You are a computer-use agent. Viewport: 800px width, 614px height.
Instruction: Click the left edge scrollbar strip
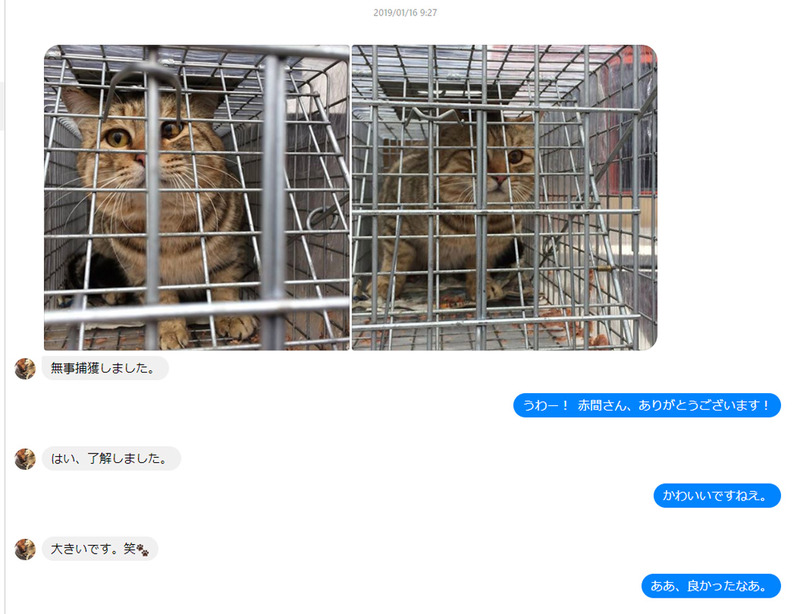(x=2, y=105)
